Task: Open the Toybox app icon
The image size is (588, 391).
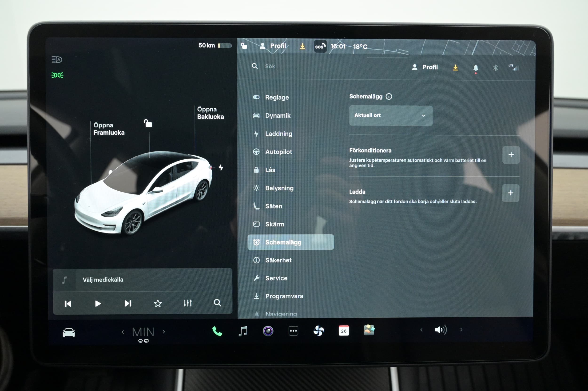Action: point(369,330)
